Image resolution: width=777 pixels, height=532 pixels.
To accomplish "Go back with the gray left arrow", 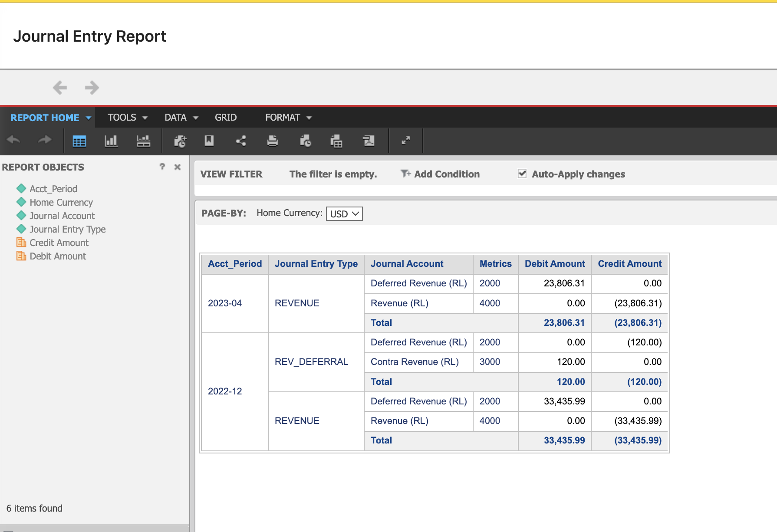I will click(60, 88).
